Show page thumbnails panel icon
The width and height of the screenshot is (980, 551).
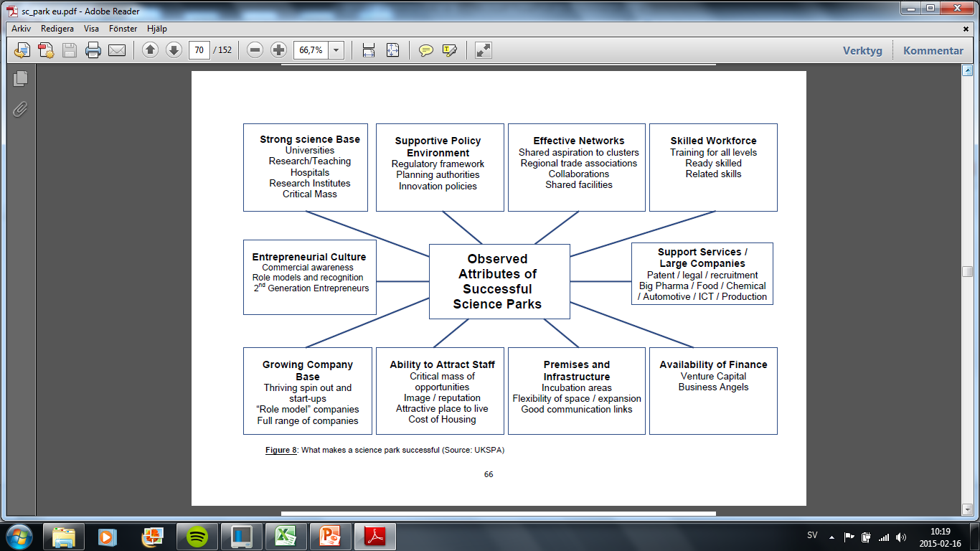point(20,79)
